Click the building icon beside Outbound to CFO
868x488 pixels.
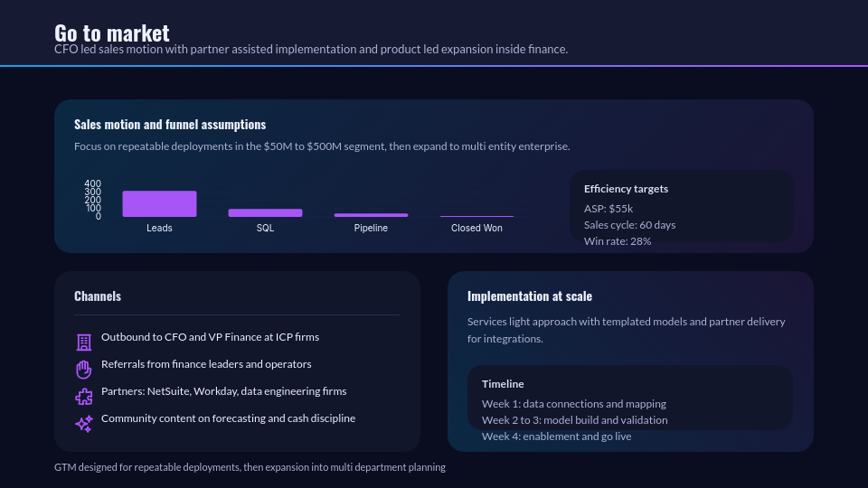coord(84,342)
